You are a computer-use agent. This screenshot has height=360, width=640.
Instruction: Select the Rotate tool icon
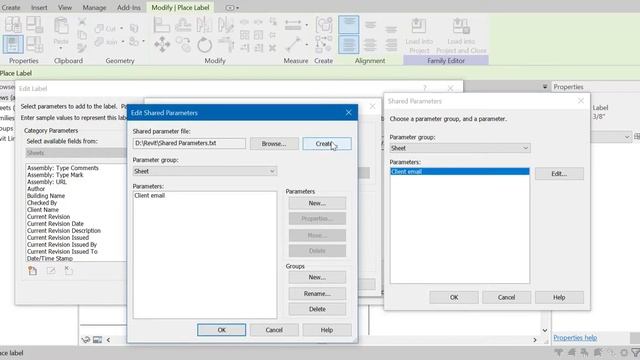click(204, 44)
